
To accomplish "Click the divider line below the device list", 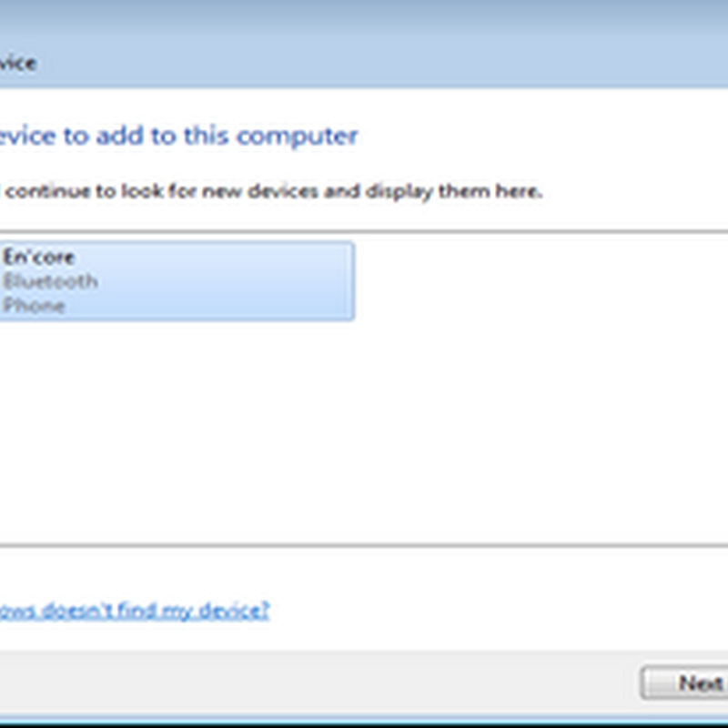I will [364, 546].
